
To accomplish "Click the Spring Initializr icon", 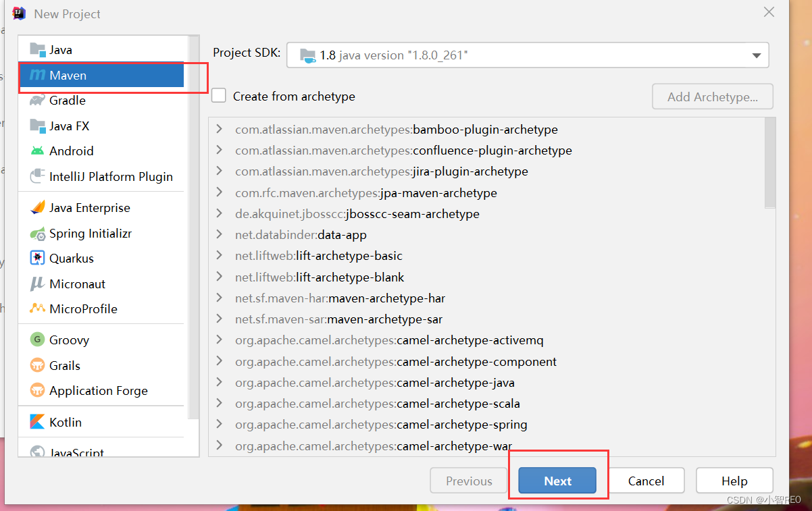I will click(37, 234).
